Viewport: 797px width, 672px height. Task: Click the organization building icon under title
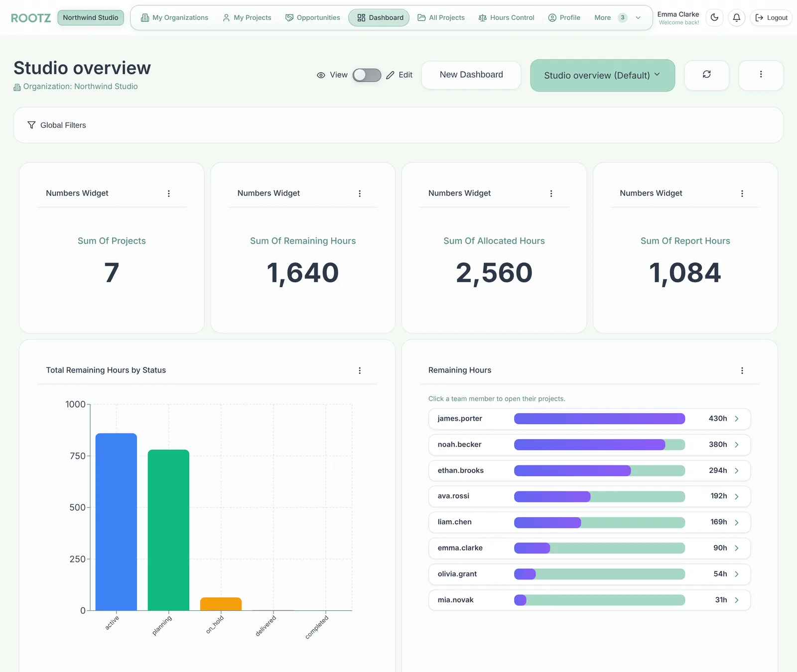[17, 87]
